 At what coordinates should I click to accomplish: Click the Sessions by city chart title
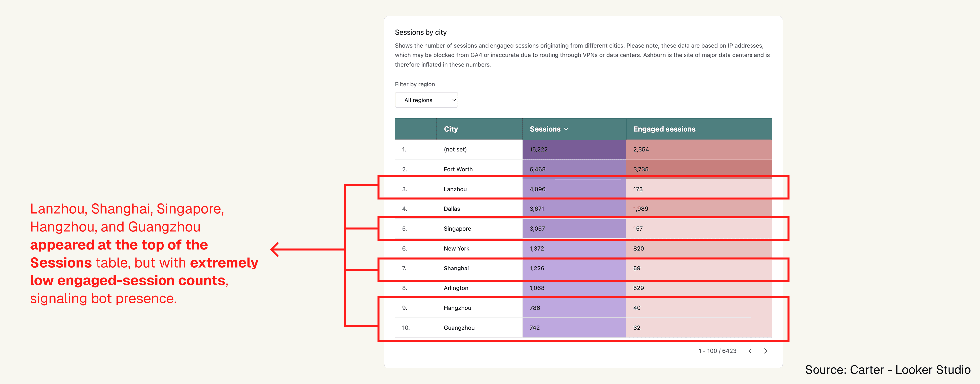point(421,32)
